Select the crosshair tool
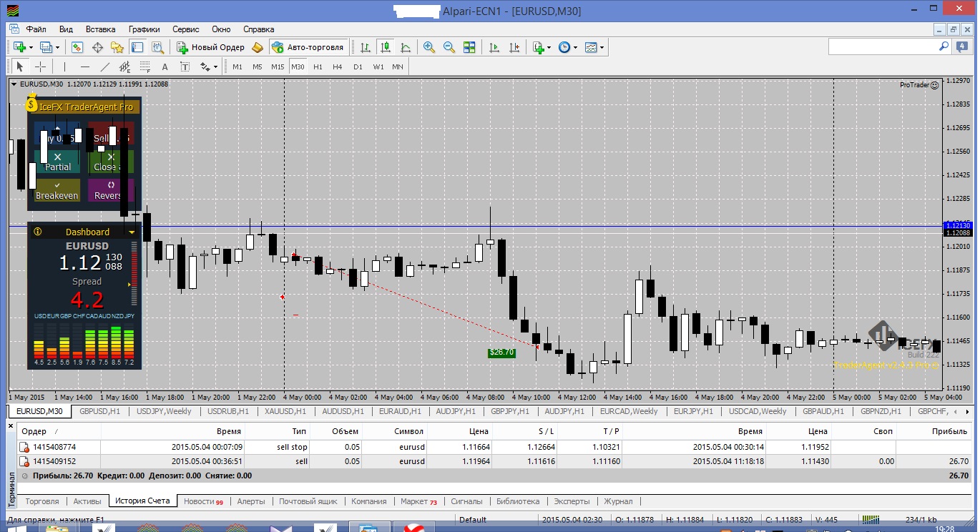This screenshot has height=532, width=980. pos(41,66)
